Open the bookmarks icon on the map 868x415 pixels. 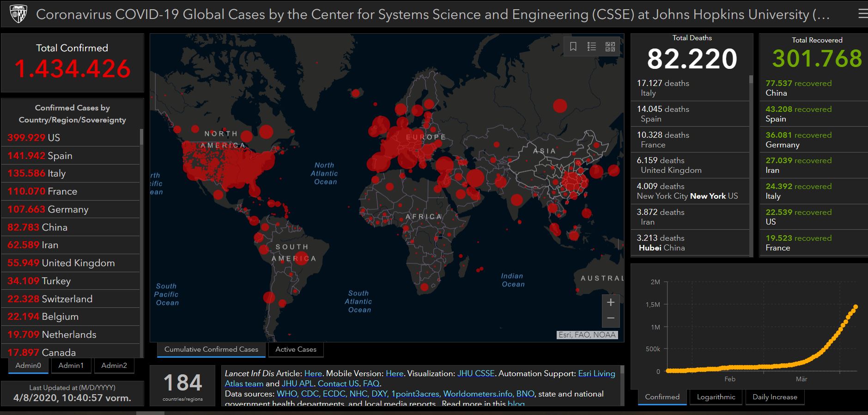tap(573, 47)
